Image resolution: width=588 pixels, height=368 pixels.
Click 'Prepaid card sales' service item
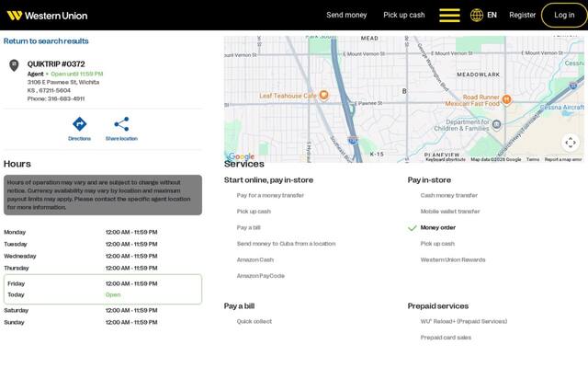pos(446,338)
